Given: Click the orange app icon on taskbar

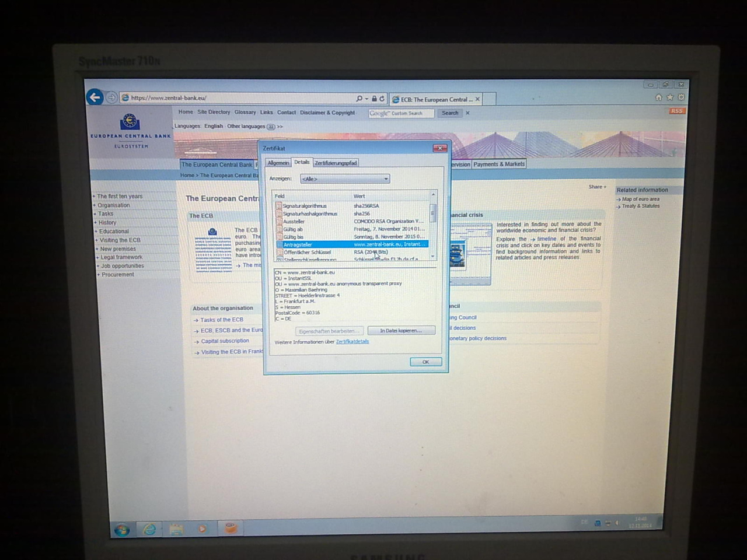Looking at the screenshot, I should click(x=231, y=528).
